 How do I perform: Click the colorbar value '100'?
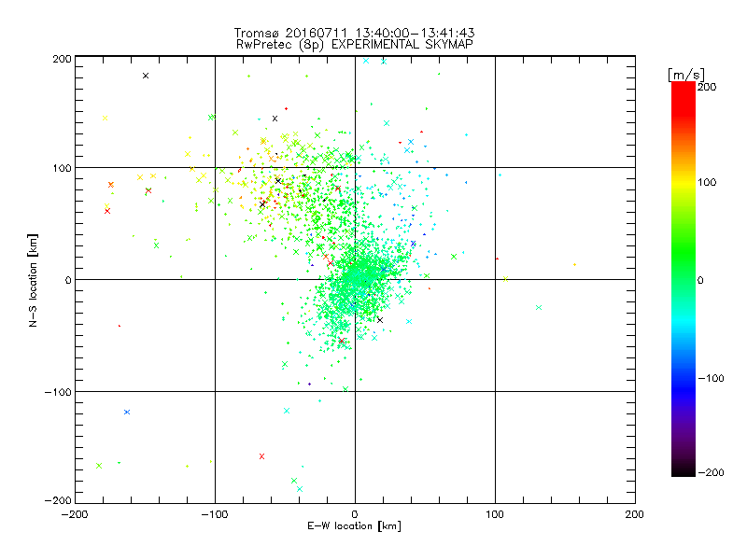pos(707,182)
